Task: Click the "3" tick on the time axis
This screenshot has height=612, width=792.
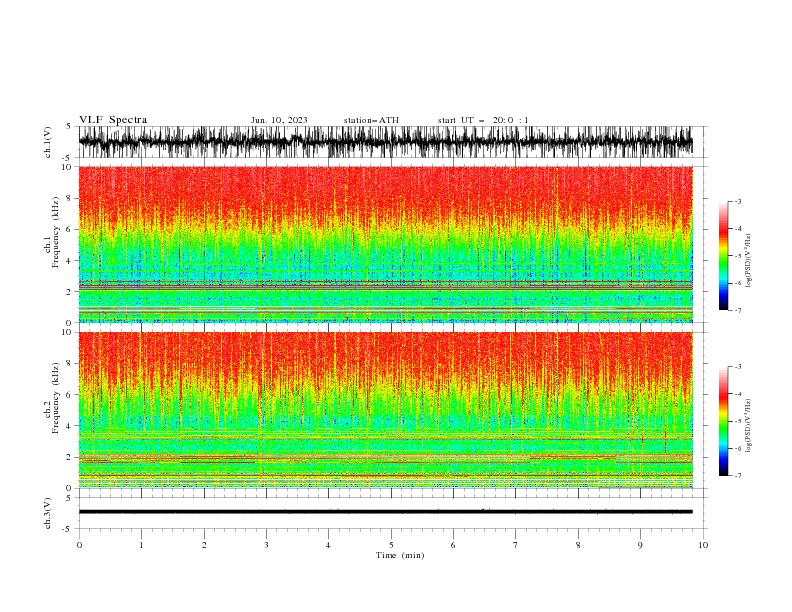Action: click(266, 545)
